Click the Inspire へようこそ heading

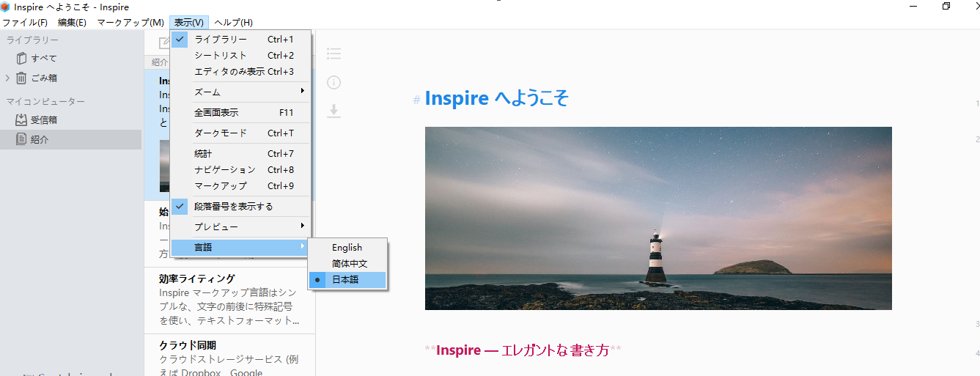click(x=496, y=98)
